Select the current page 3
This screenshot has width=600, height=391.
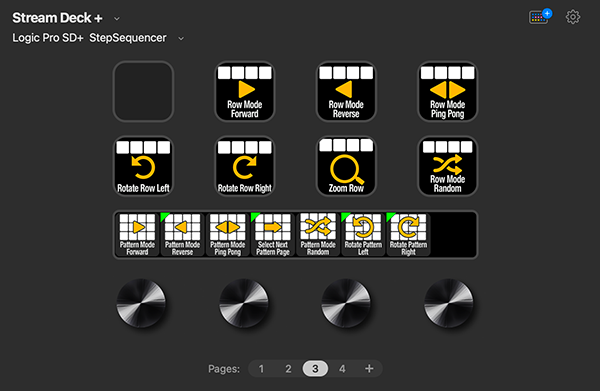coord(315,369)
